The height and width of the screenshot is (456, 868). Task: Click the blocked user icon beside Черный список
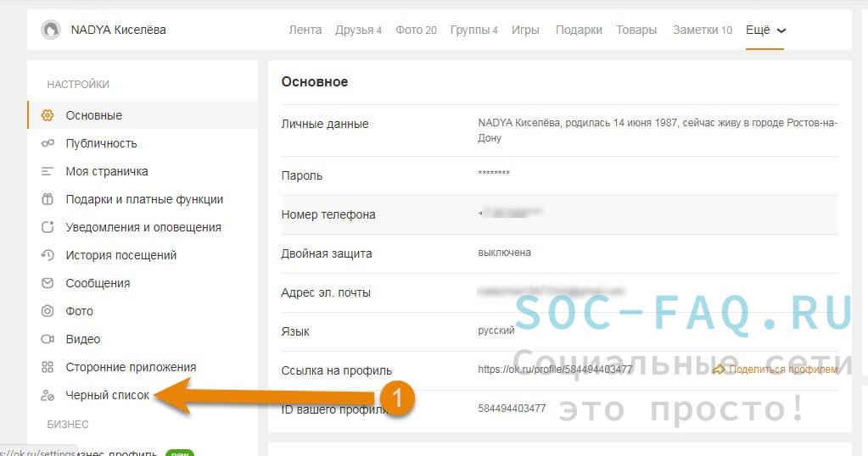coord(48,395)
